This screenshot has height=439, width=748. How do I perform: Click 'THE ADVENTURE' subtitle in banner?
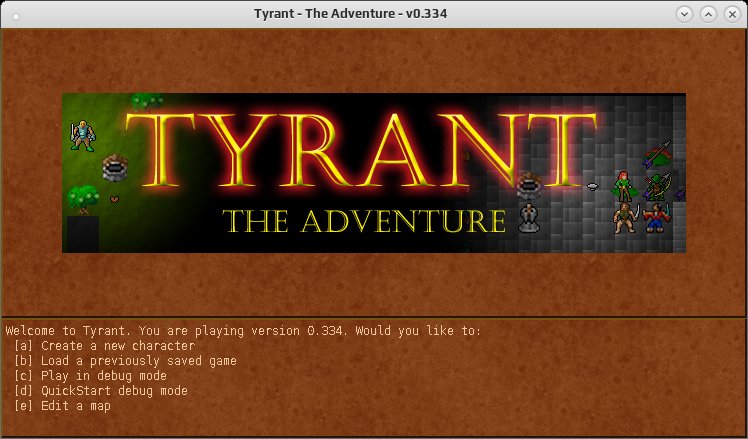364,221
